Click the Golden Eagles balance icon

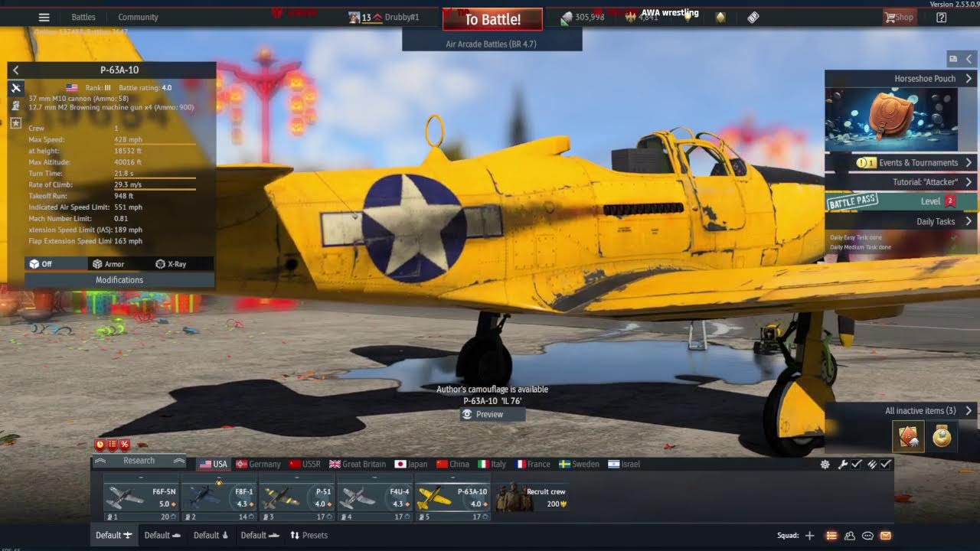(630, 17)
